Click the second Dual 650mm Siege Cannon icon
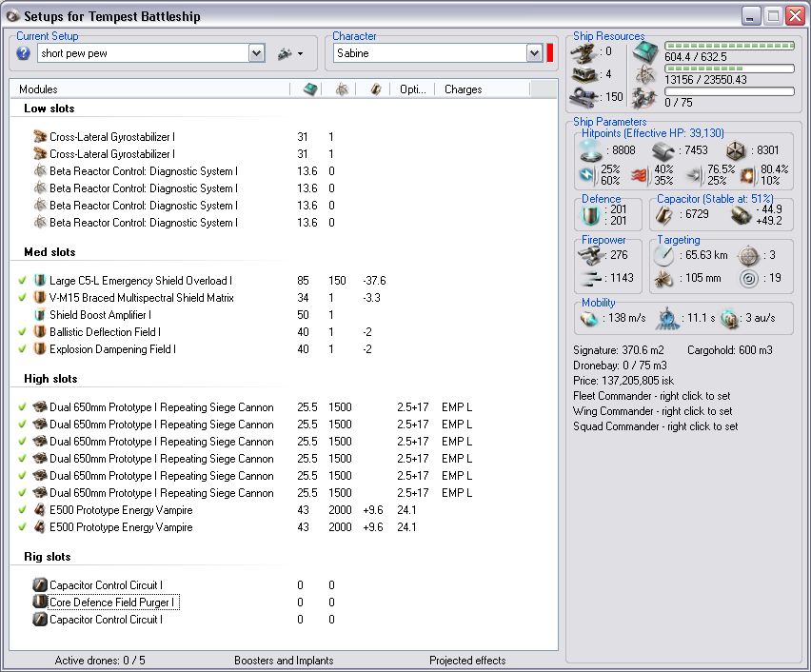The height and width of the screenshot is (672, 811). pos(40,425)
